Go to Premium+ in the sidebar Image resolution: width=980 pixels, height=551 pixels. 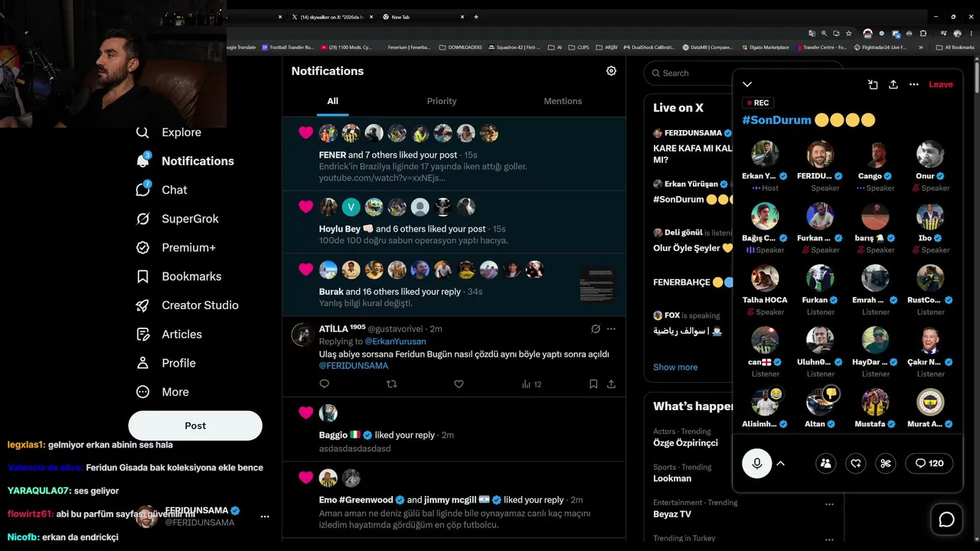pos(175,248)
